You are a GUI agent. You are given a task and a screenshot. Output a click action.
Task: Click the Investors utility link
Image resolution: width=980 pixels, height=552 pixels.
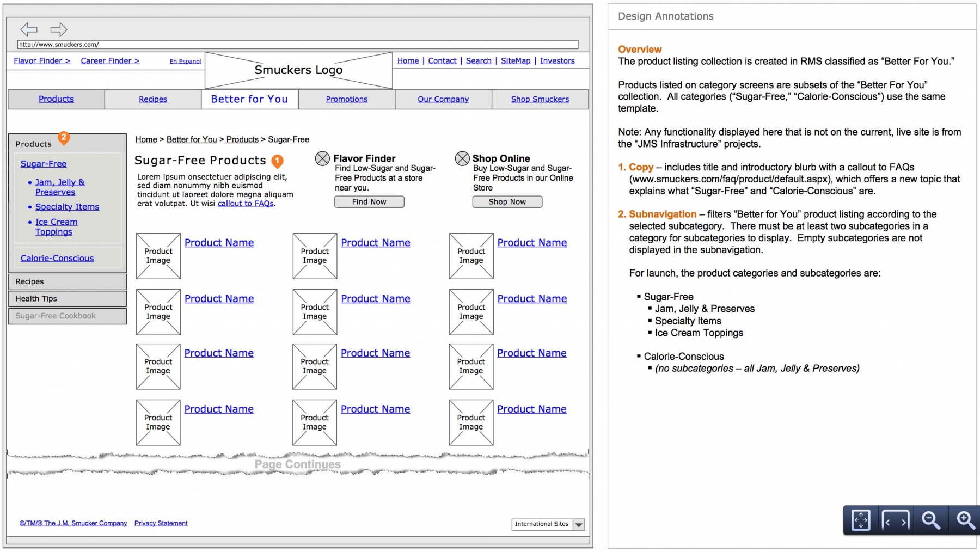[557, 61]
